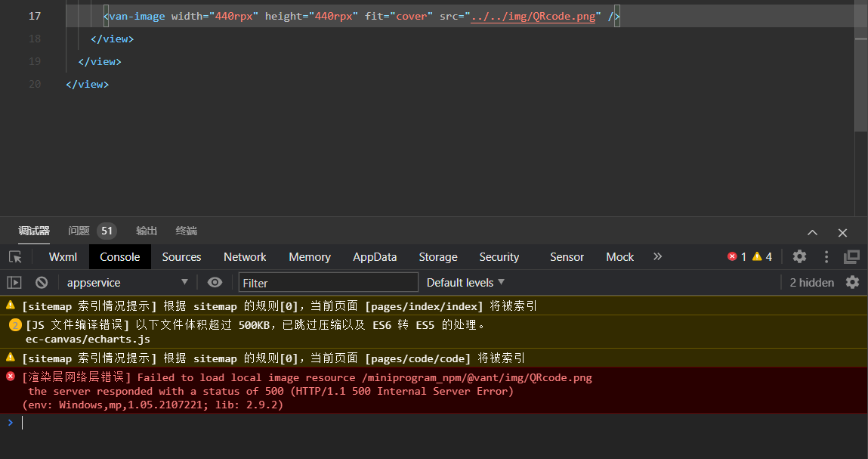This screenshot has width=868, height=459.
Task: Open the 2 hidden messages settings gear
Action: (x=852, y=282)
